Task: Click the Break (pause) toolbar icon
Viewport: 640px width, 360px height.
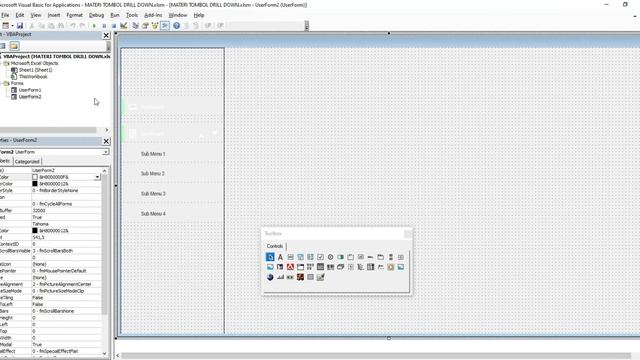Action: coord(104,26)
